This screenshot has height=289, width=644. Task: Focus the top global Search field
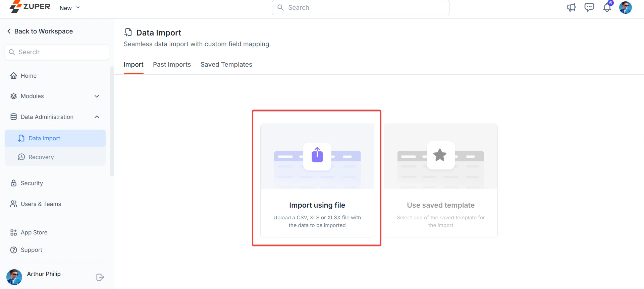[x=361, y=7]
